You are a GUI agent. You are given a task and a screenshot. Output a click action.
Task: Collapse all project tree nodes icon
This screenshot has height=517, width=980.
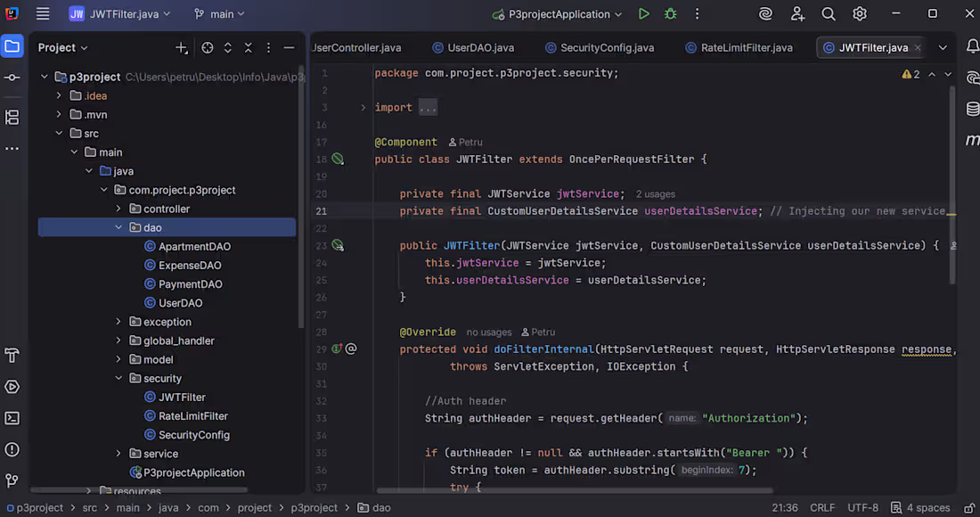[x=249, y=47]
